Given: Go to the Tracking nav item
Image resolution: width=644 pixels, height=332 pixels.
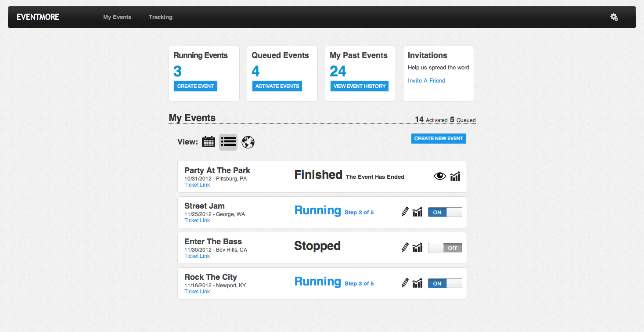Looking at the screenshot, I should point(161,17).
